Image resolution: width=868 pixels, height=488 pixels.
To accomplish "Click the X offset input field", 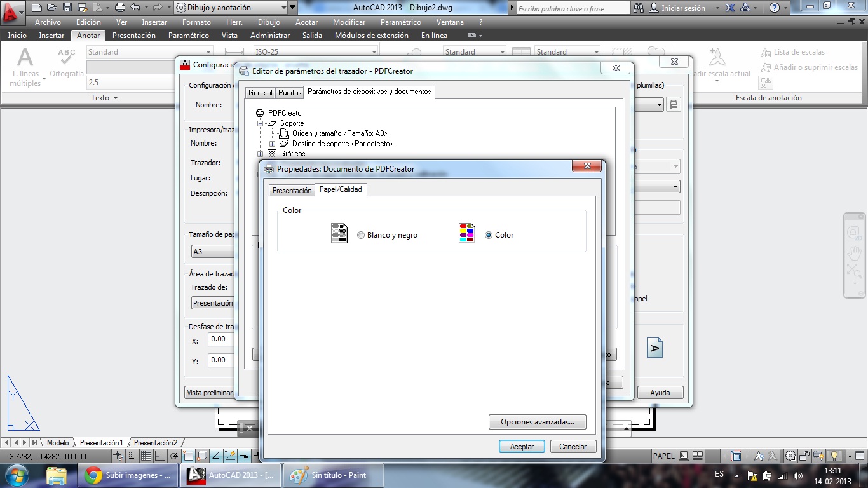I will click(x=221, y=339).
